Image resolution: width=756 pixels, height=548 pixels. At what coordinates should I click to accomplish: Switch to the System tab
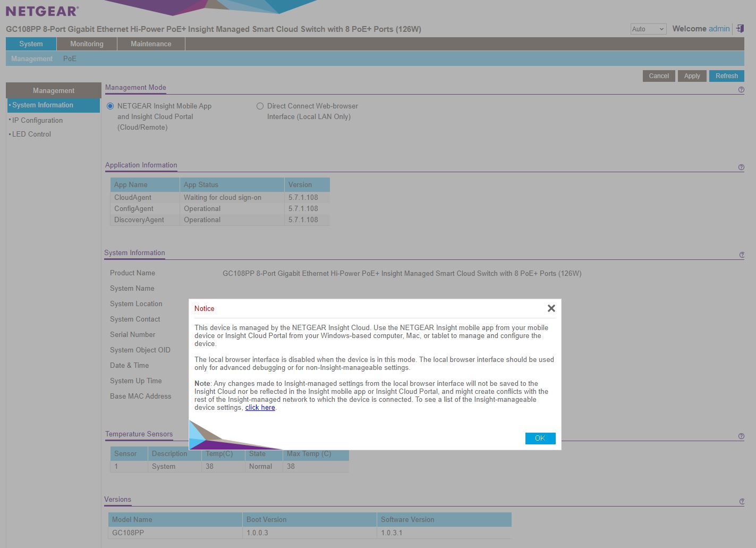pos(31,44)
